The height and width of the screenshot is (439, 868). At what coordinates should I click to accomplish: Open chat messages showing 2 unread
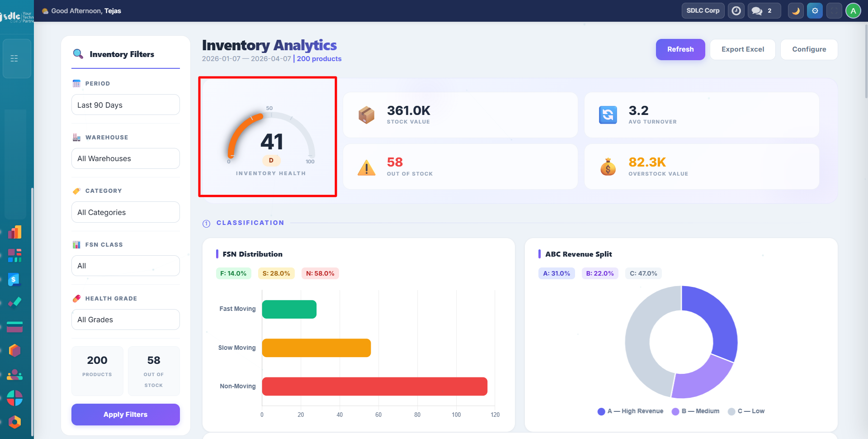[x=764, y=11]
